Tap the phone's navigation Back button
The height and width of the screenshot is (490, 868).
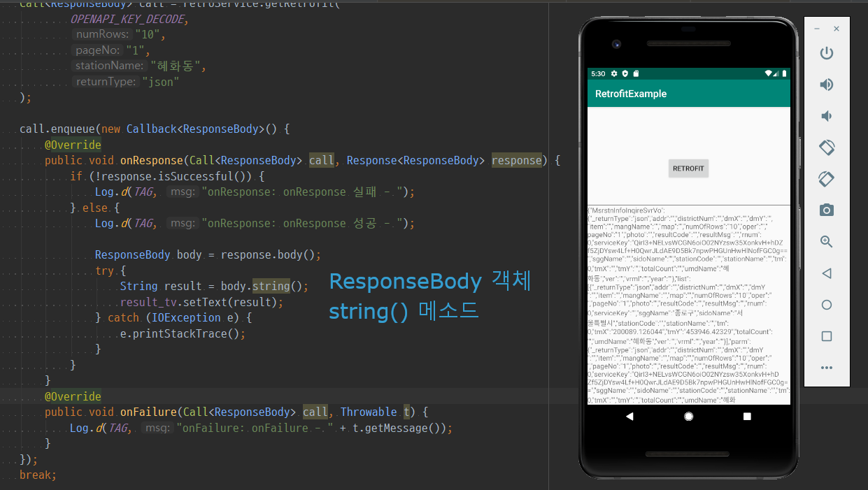point(629,416)
